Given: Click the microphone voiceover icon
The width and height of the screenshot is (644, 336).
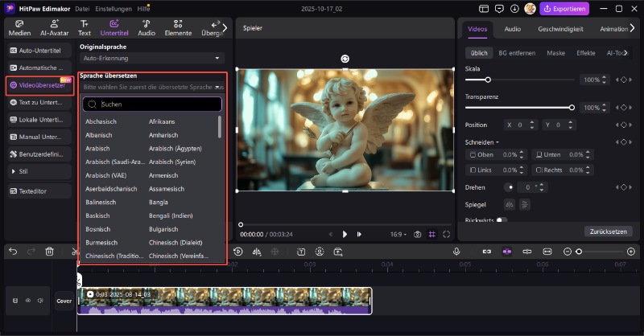Looking at the screenshot, I should click(x=456, y=252).
